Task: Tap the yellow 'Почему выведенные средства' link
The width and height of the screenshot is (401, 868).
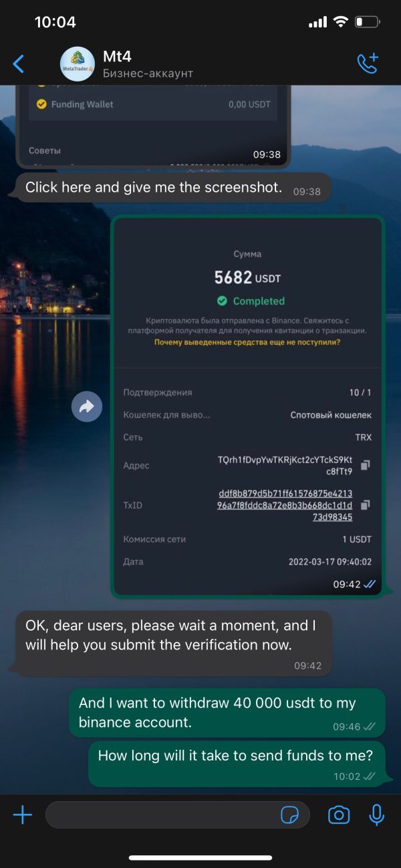Action: click(x=247, y=342)
